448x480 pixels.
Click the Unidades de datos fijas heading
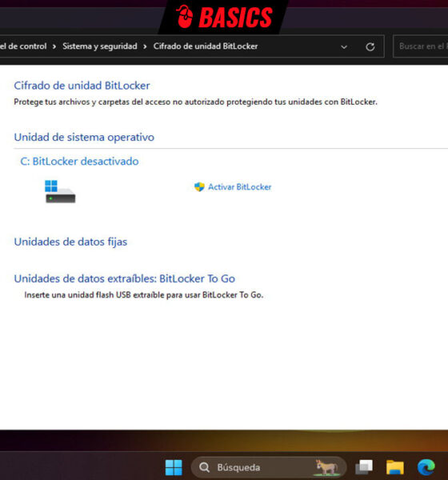(x=70, y=242)
